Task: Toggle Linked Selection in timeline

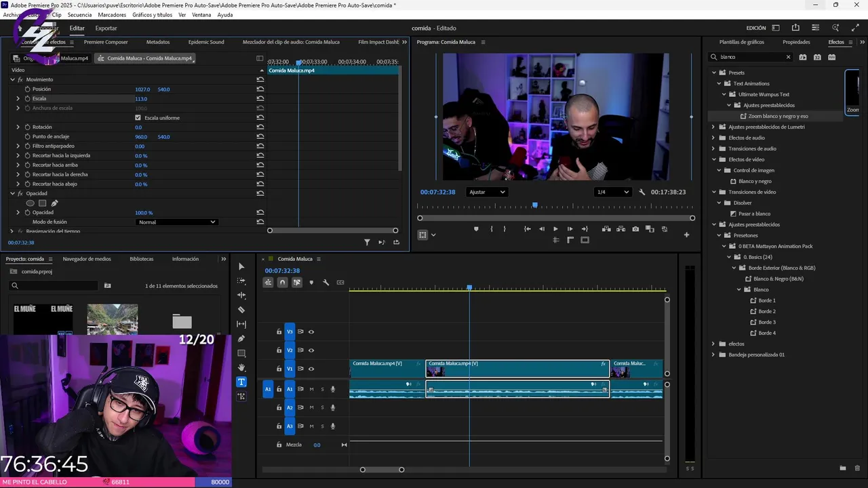Action: pos(297,283)
